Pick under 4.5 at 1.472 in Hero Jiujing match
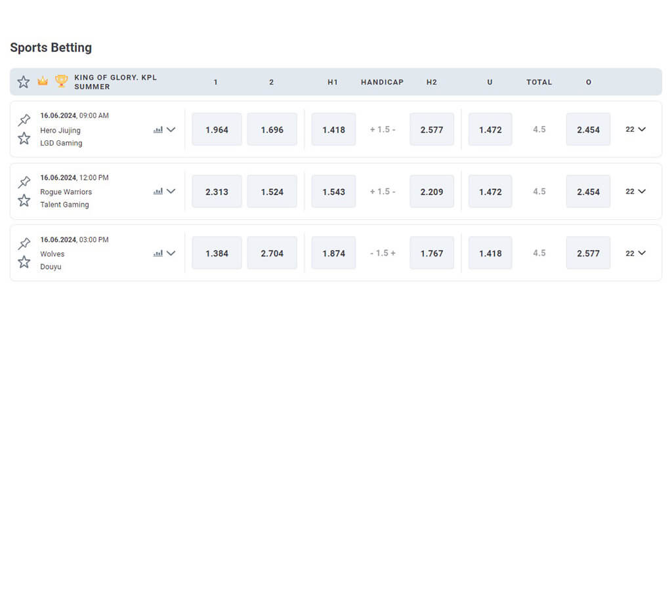 coord(490,129)
